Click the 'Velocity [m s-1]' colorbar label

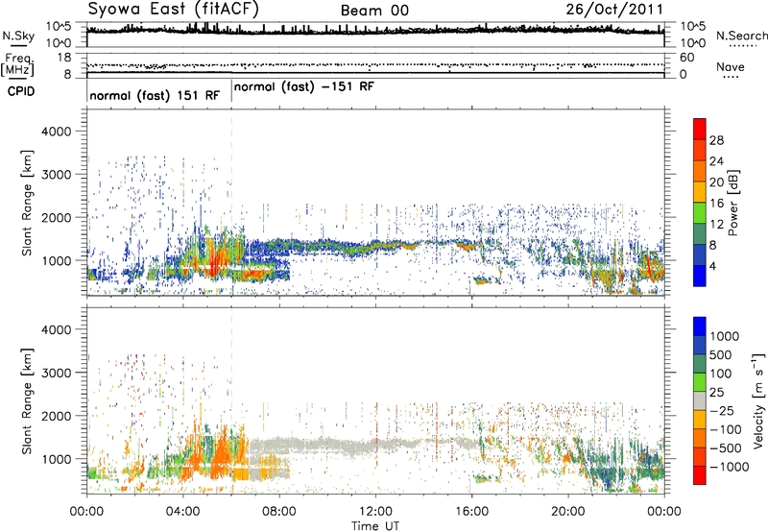click(x=758, y=400)
